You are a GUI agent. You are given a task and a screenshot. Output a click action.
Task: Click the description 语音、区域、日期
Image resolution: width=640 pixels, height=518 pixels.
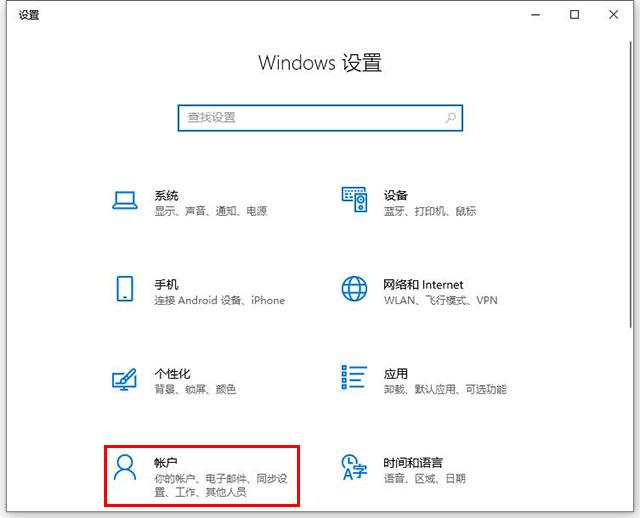coord(424,478)
